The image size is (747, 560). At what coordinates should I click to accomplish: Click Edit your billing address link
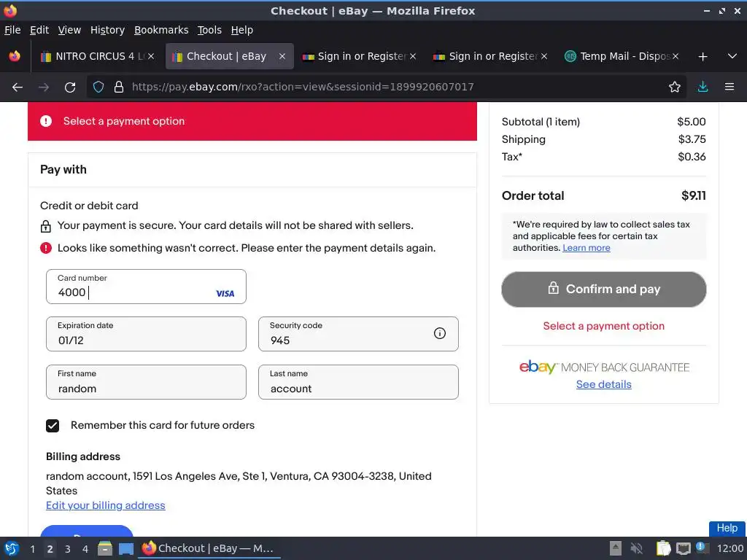pos(105,506)
